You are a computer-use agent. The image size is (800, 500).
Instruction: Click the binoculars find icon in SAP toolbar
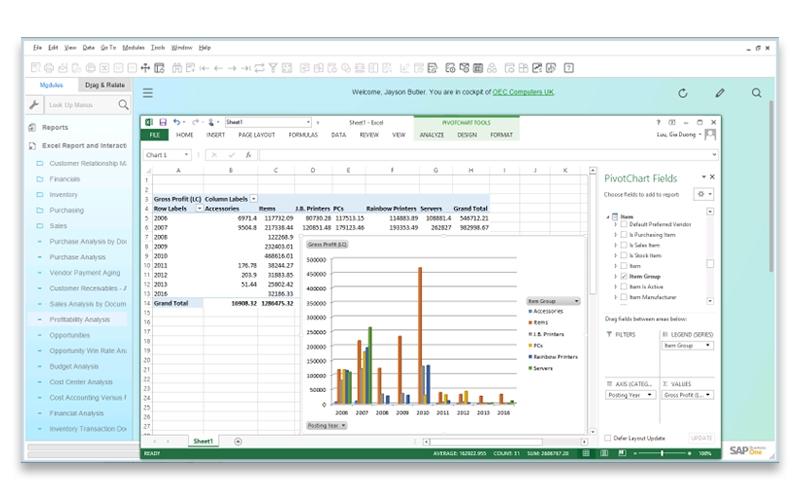[x=177, y=68]
